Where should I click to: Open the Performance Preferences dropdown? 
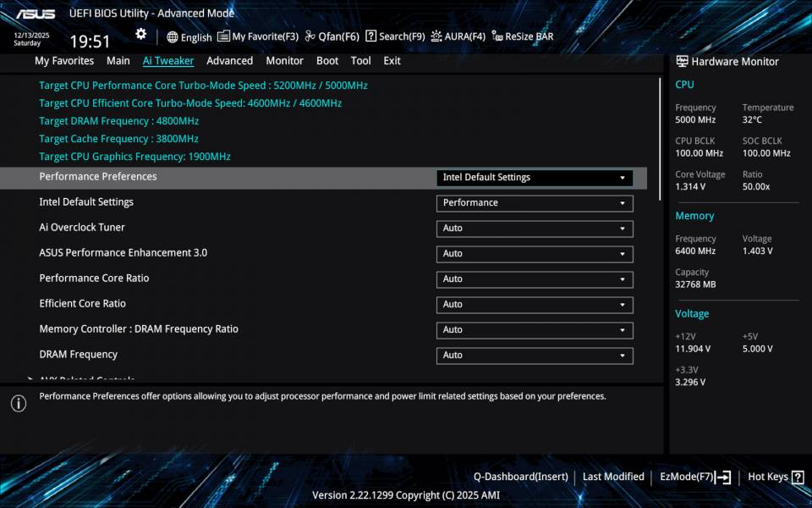point(534,178)
